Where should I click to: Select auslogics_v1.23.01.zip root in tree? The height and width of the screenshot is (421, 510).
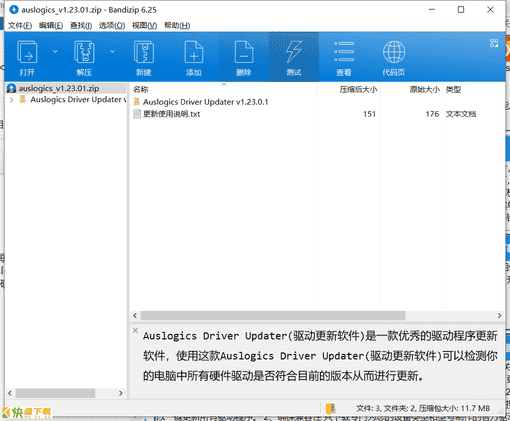coord(59,88)
